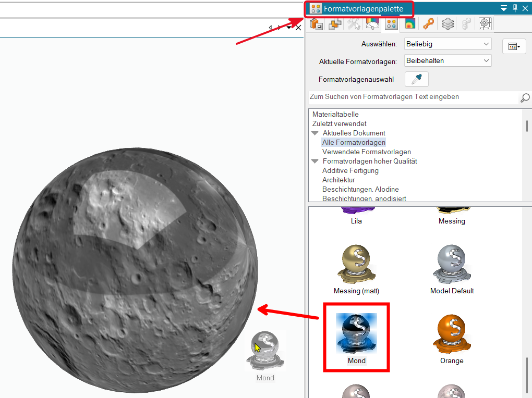The height and width of the screenshot is (398, 532).
Task: Click the Messing (matt) label text
Action: click(x=356, y=291)
